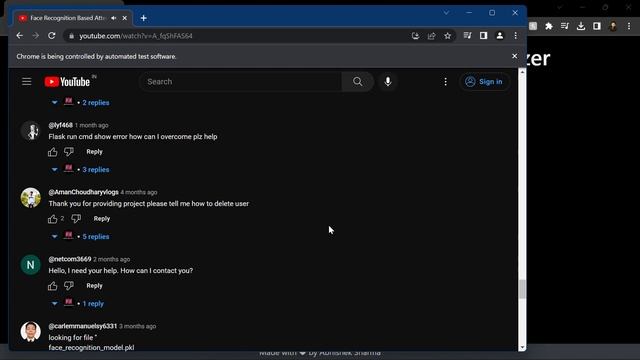The image size is (640, 360).
Task: Dislike the @AmanChoudharyvlogs comment
Action: (76, 219)
